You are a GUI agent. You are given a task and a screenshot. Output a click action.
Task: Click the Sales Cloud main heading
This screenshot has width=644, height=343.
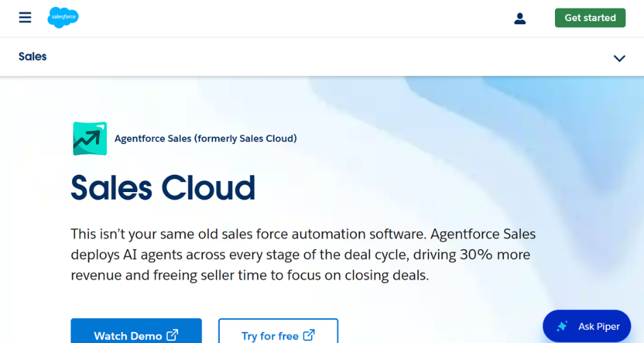click(x=163, y=188)
